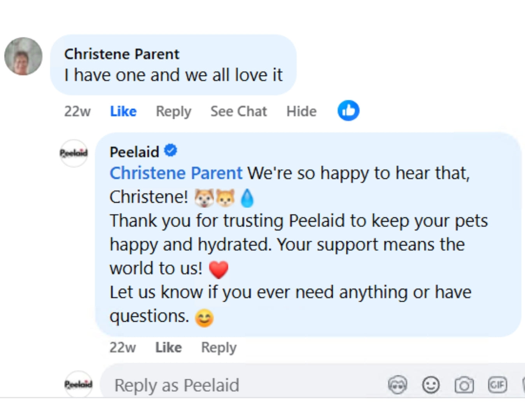Open See Chat for Christene Parent

click(x=238, y=111)
